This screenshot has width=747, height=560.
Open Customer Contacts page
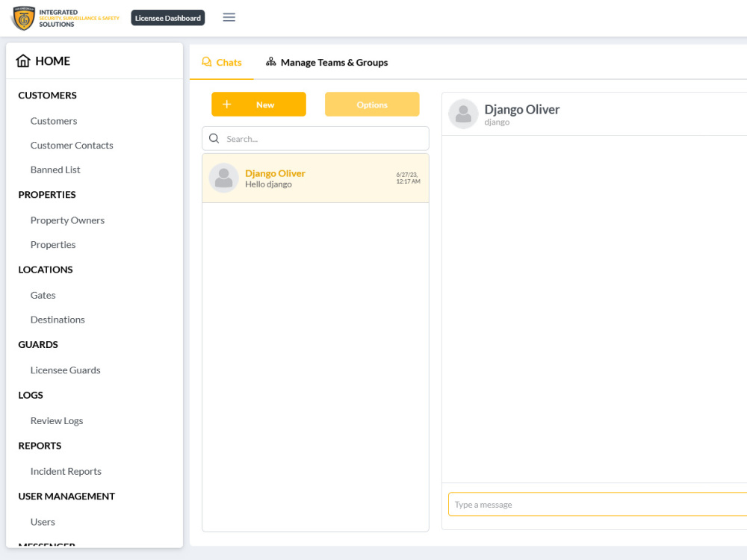tap(72, 146)
